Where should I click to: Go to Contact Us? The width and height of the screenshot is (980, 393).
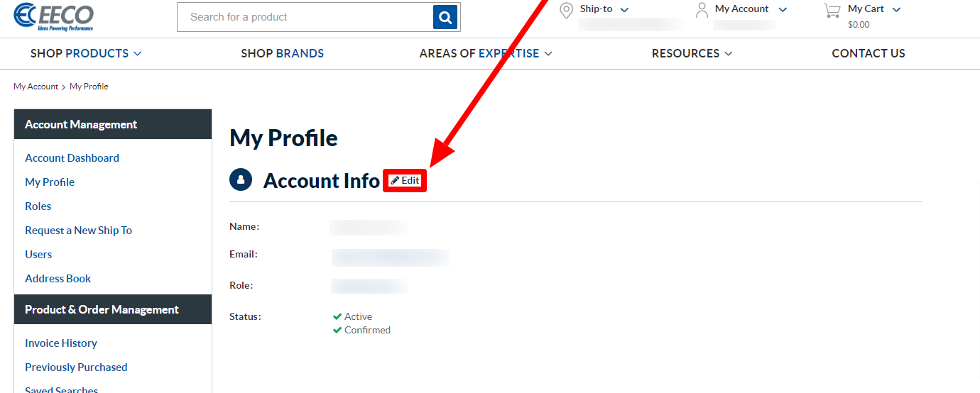(869, 53)
